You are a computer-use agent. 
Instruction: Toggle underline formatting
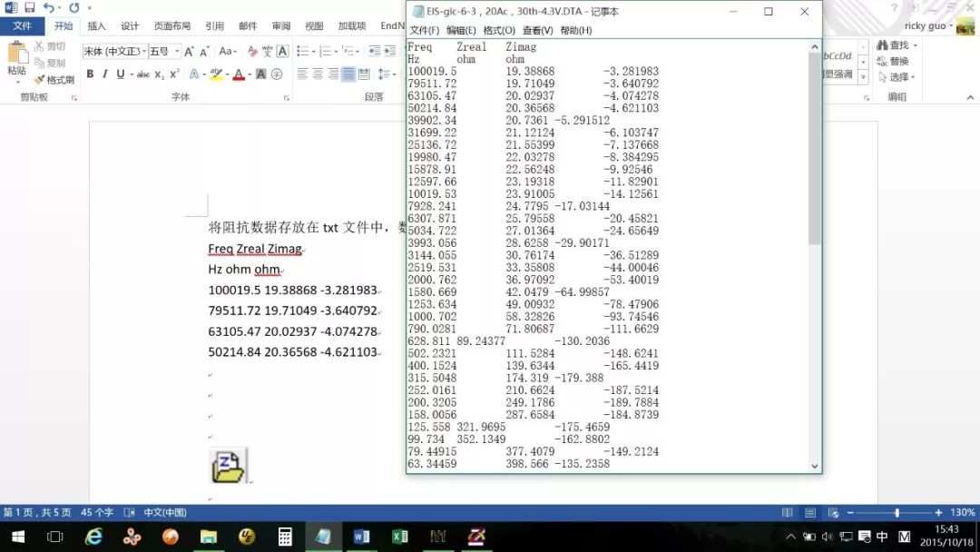coord(121,74)
